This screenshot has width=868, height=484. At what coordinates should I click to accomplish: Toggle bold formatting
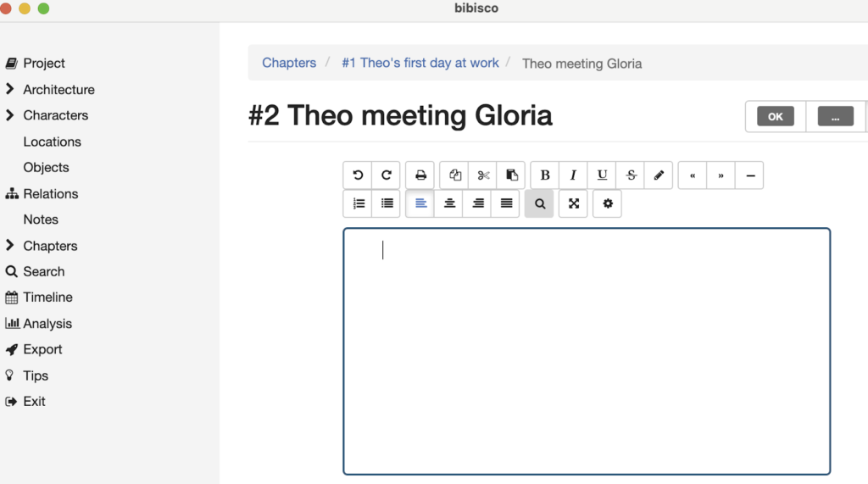(545, 175)
